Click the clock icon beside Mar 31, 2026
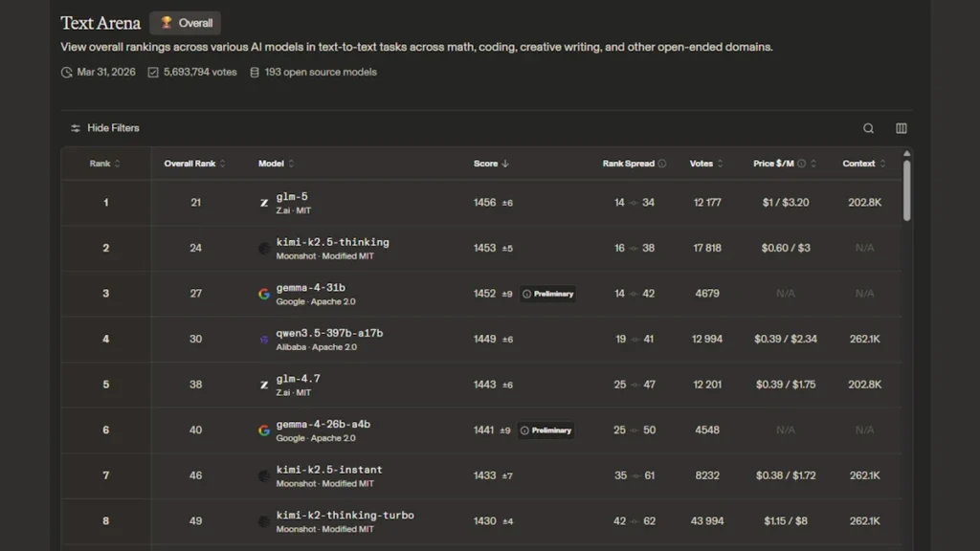The image size is (980, 551). point(67,73)
